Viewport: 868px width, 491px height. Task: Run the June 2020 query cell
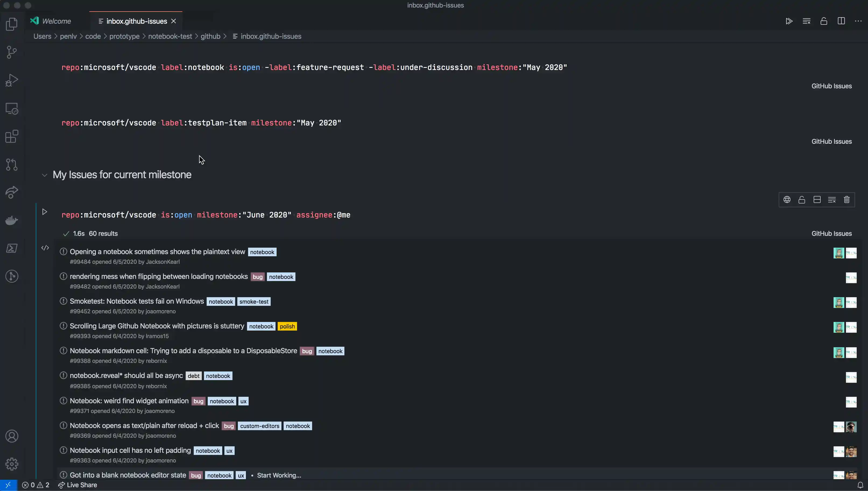click(44, 212)
